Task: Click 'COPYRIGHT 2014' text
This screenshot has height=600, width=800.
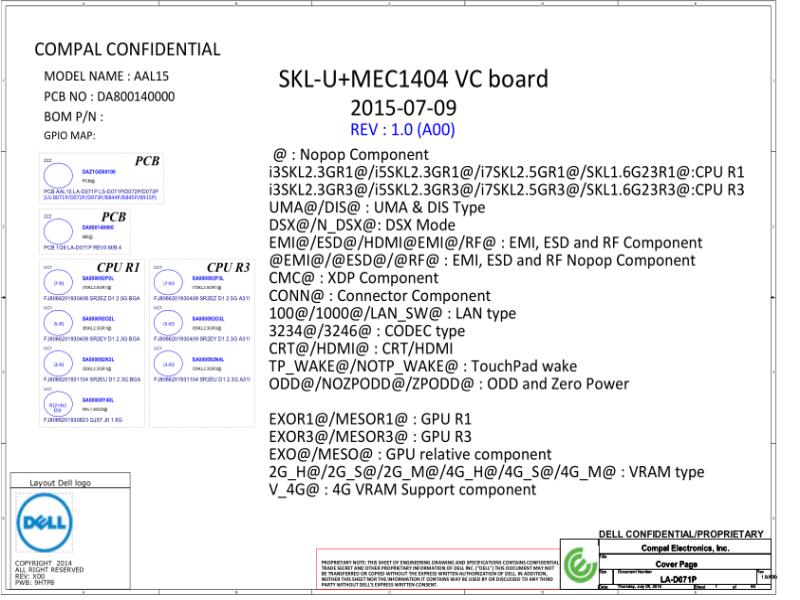Action: click(43, 564)
